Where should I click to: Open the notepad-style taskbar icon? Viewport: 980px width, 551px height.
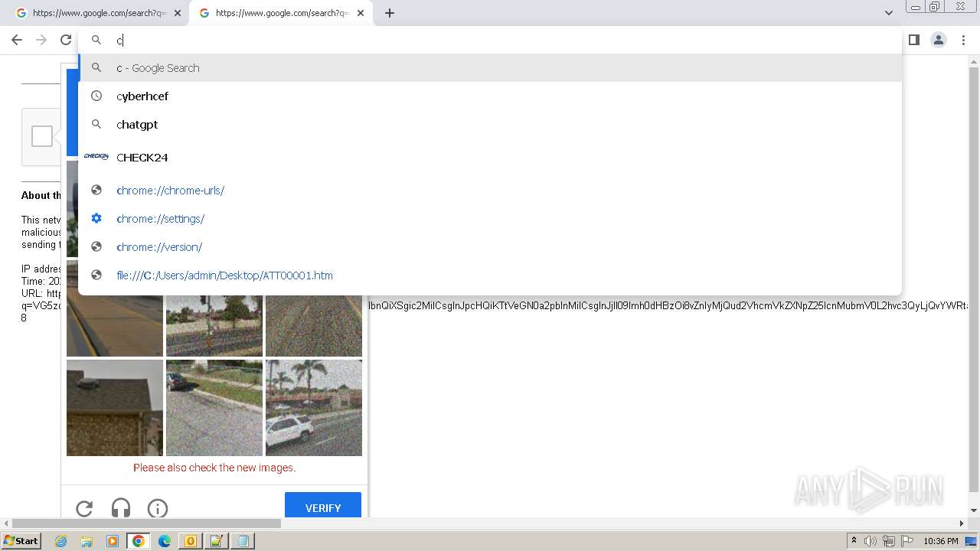[216, 541]
